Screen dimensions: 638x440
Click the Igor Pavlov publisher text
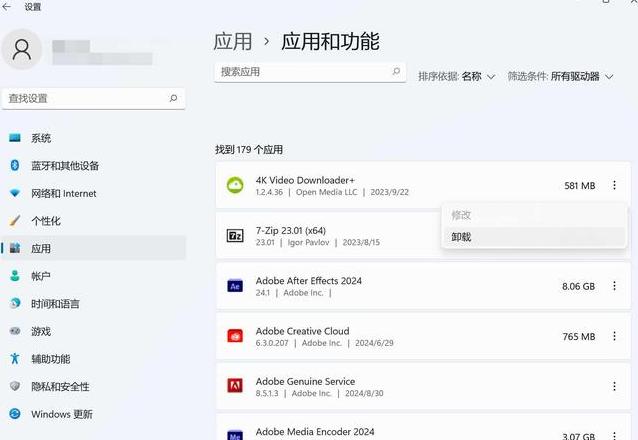pyautogui.click(x=308, y=242)
